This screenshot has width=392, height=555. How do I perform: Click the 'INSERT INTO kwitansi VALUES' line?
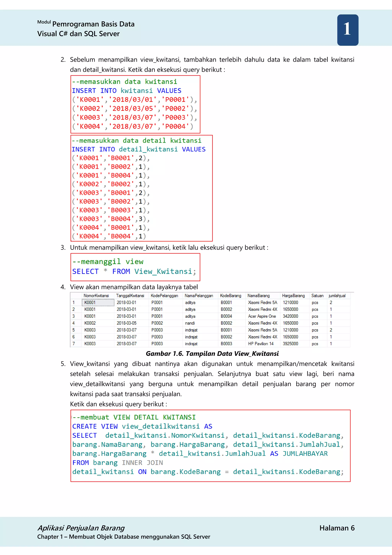(127, 91)
